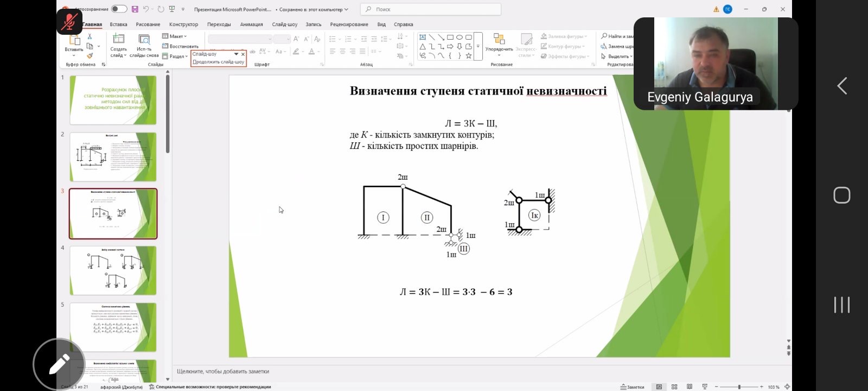
Task: Click the Clear Formatting icon
Action: tap(318, 39)
